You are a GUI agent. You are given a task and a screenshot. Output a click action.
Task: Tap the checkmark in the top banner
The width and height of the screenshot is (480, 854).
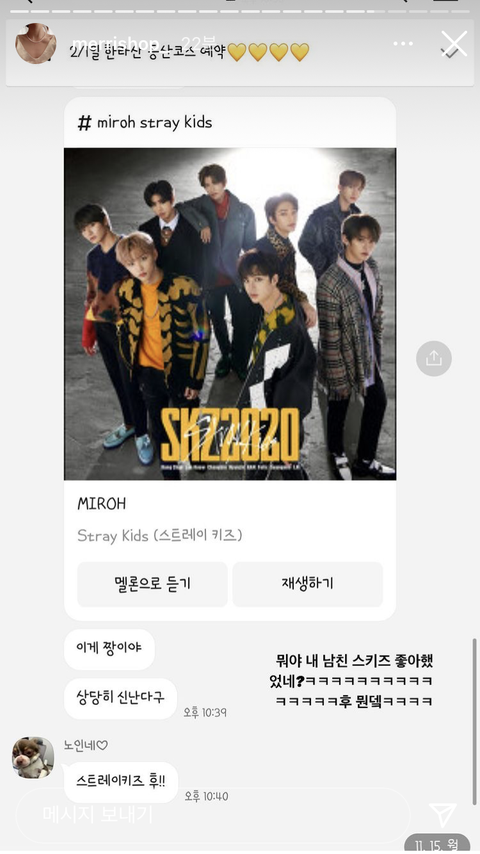pos(448,52)
